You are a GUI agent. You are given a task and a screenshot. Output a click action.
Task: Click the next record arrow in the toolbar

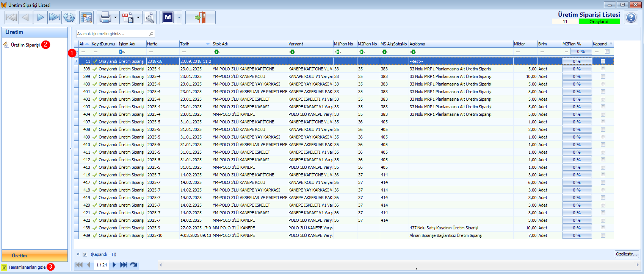pyautogui.click(x=40, y=17)
